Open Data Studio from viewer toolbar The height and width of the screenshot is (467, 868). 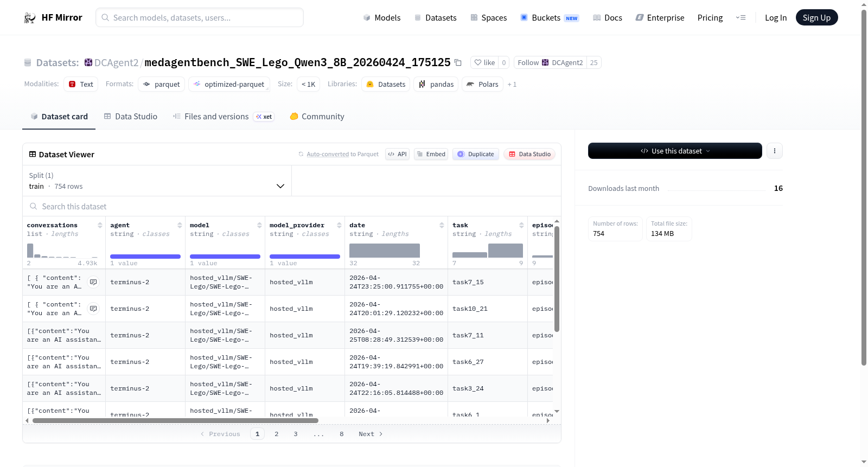pyautogui.click(x=529, y=154)
